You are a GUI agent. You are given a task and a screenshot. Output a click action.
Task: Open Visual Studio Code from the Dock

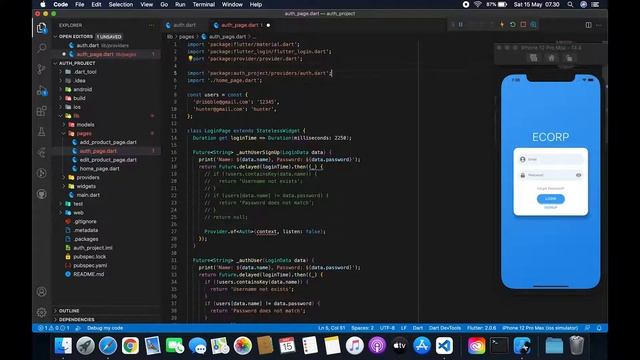pos(444,346)
